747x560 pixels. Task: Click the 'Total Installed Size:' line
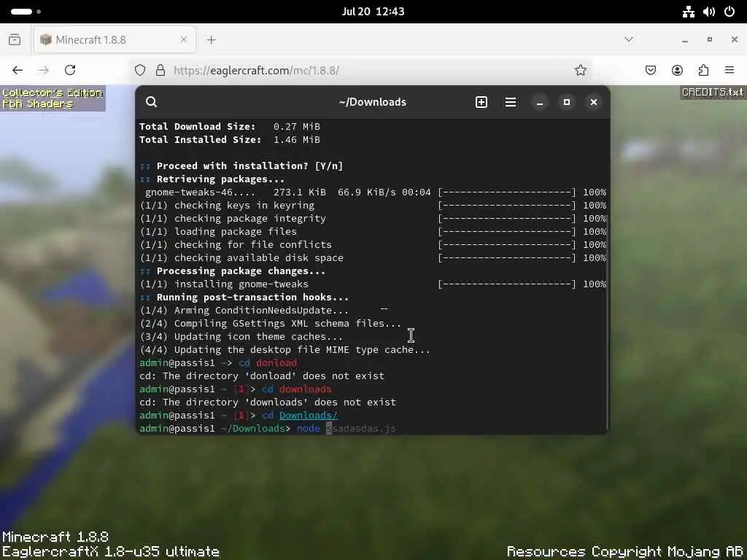[230, 140]
